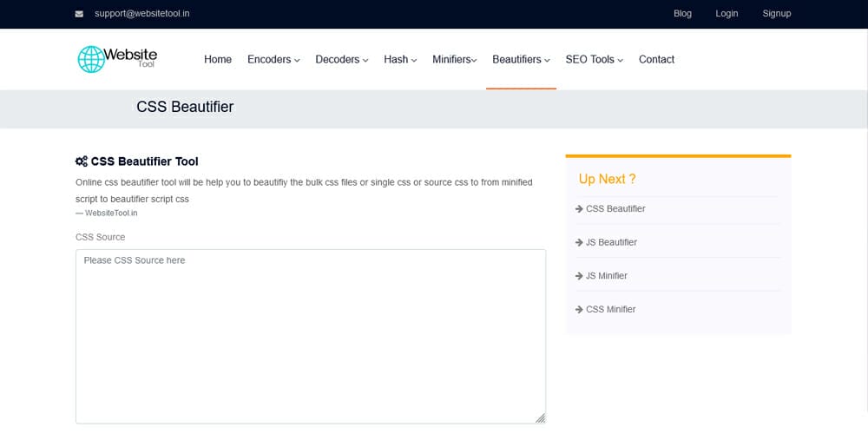Expand the Beautifiers dropdown menu
This screenshot has width=868, height=434.
click(x=521, y=60)
